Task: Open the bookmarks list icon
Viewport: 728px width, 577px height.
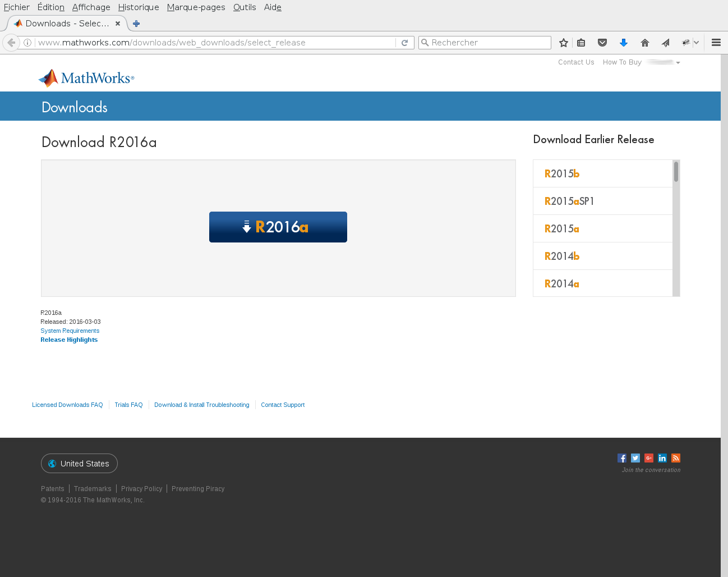Action: (581, 43)
